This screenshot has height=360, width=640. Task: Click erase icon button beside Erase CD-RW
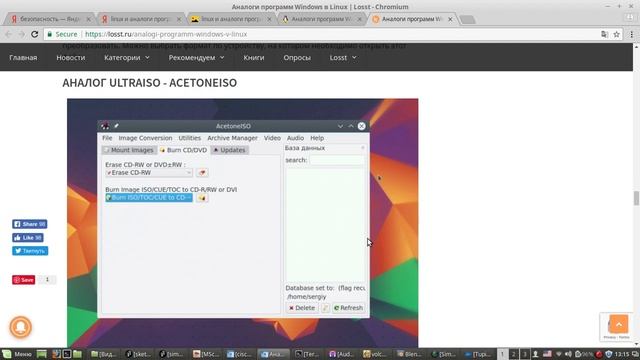[x=202, y=173]
